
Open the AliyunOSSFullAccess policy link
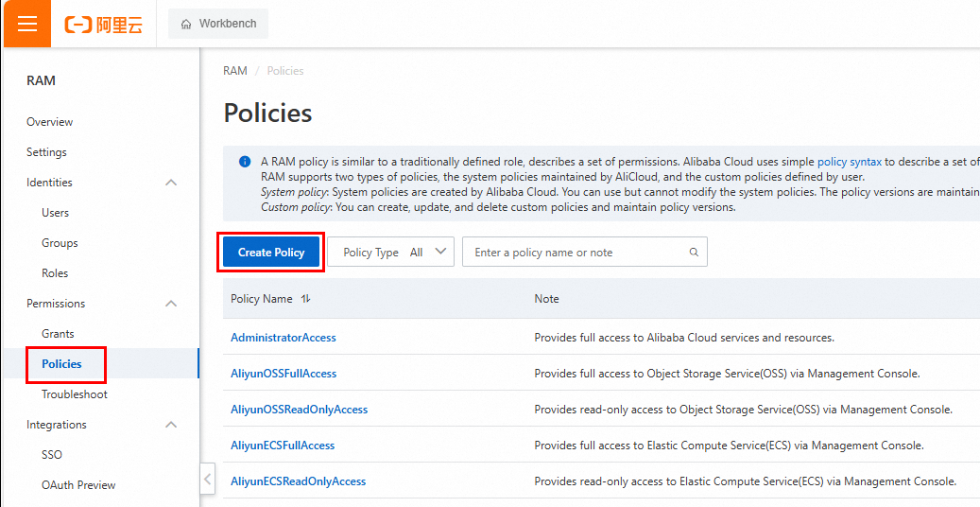point(284,374)
